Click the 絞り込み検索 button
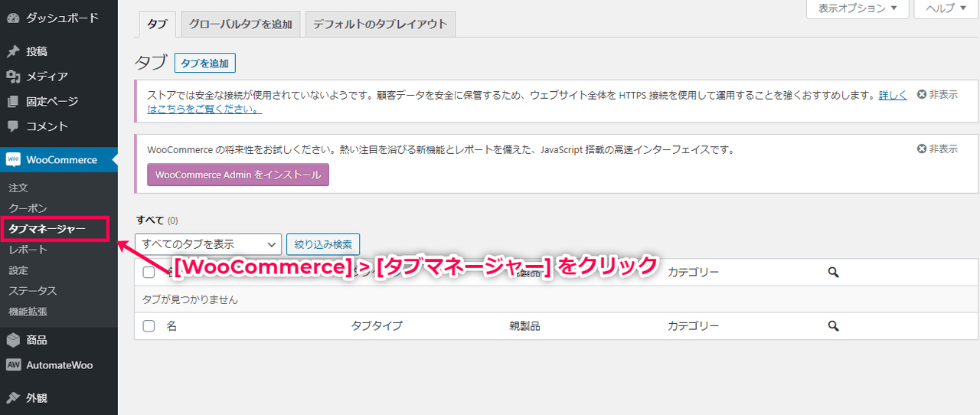 coord(323,244)
